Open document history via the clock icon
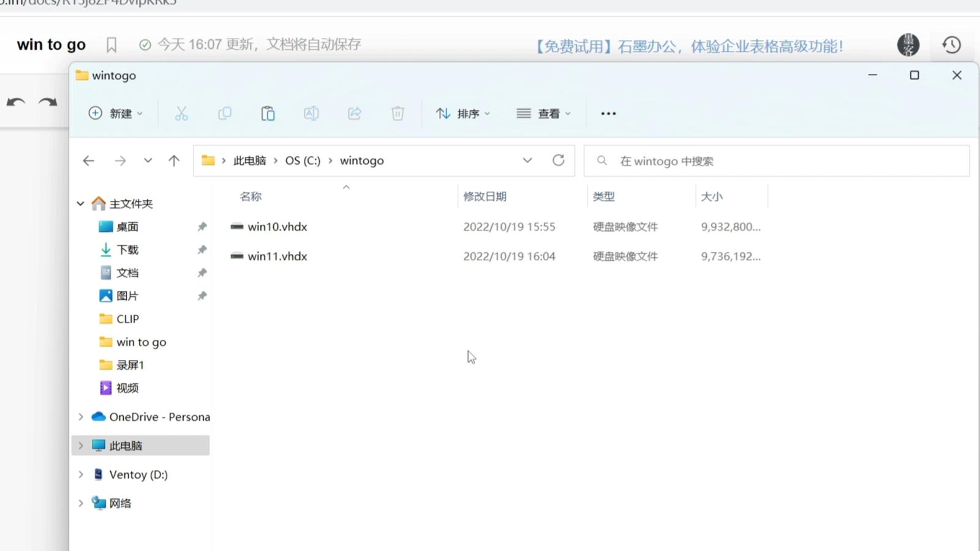The image size is (980, 551). pyautogui.click(x=950, y=44)
